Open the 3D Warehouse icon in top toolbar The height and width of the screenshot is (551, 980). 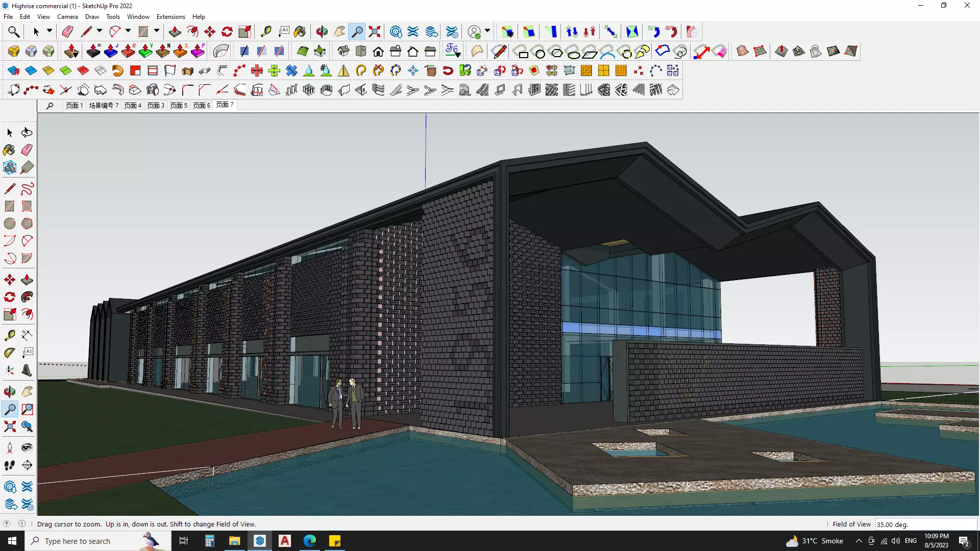[396, 32]
